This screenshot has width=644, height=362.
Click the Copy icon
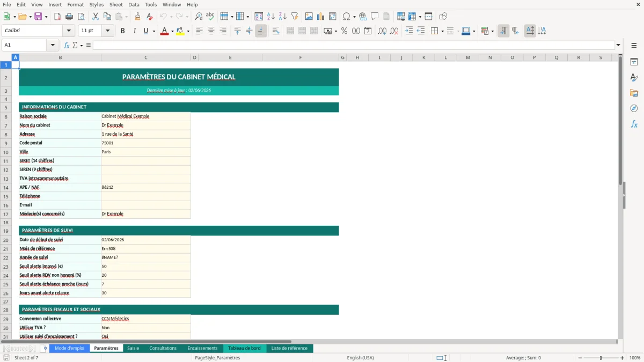click(x=107, y=17)
